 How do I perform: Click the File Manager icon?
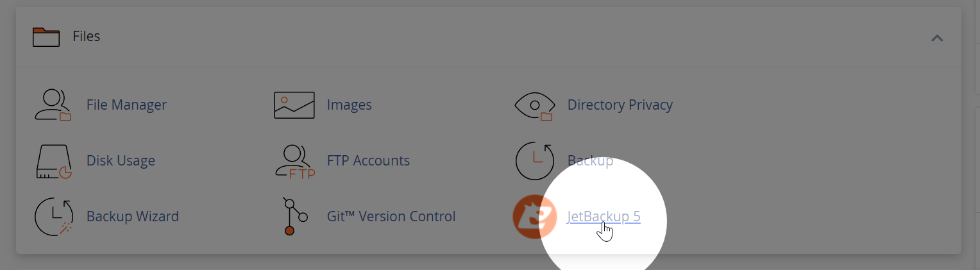pyautogui.click(x=53, y=105)
